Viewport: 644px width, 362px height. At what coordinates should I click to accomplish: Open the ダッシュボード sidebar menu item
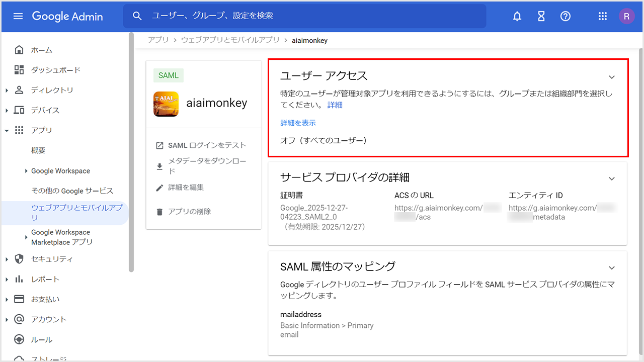point(55,70)
